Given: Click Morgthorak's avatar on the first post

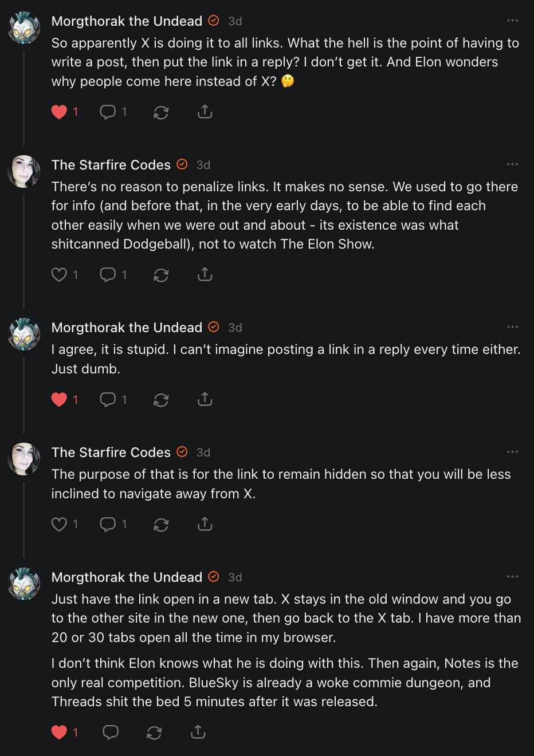Looking at the screenshot, I should pos(24,27).
